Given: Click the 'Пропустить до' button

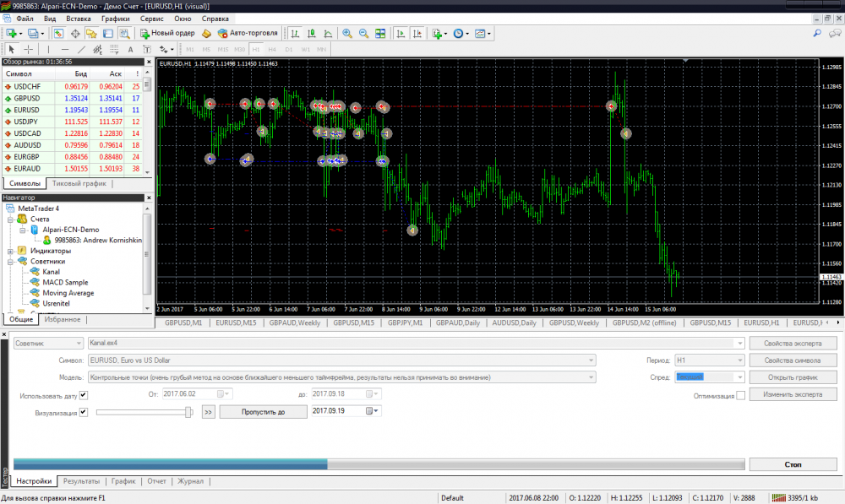Looking at the screenshot, I should pos(263,412).
